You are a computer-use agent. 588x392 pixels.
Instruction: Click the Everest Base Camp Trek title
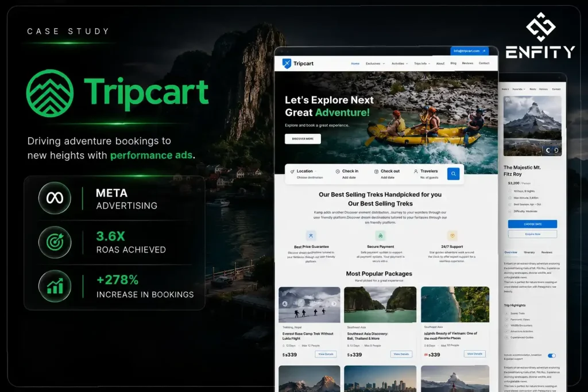308,336
